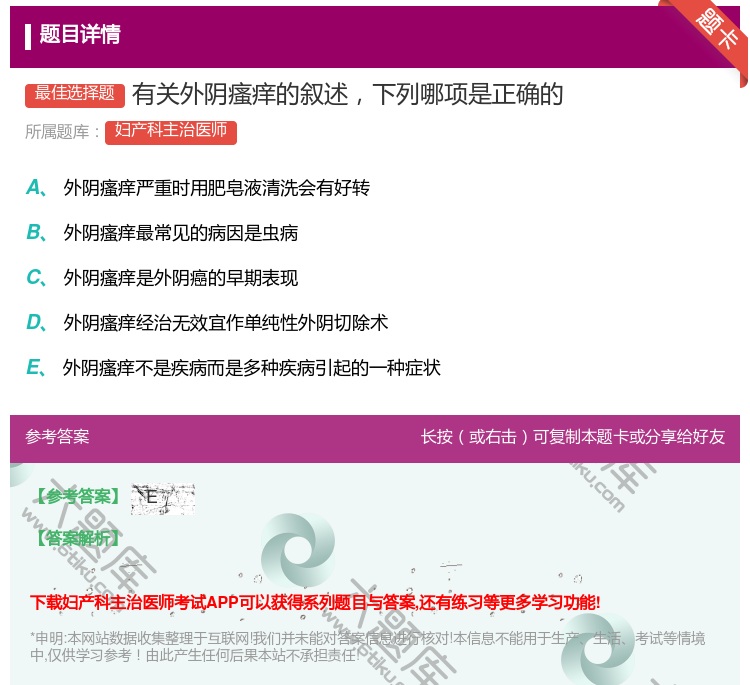
Task: Click the 最佳选择题 question type tag
Action: pyautogui.click(x=75, y=95)
